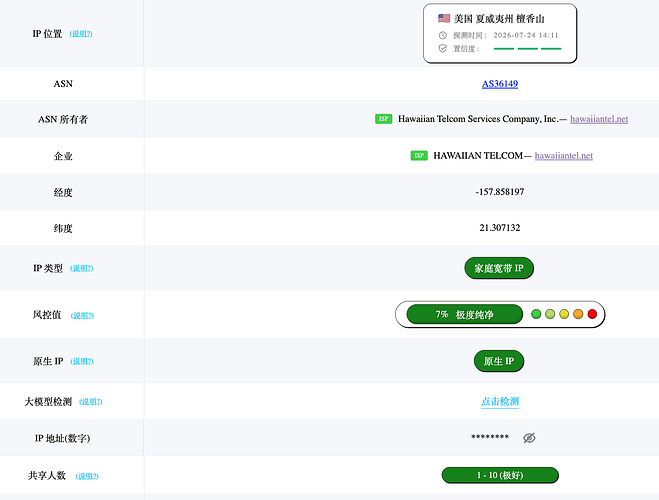
Task: Click the confidence level green bars
Action: click(x=527, y=49)
